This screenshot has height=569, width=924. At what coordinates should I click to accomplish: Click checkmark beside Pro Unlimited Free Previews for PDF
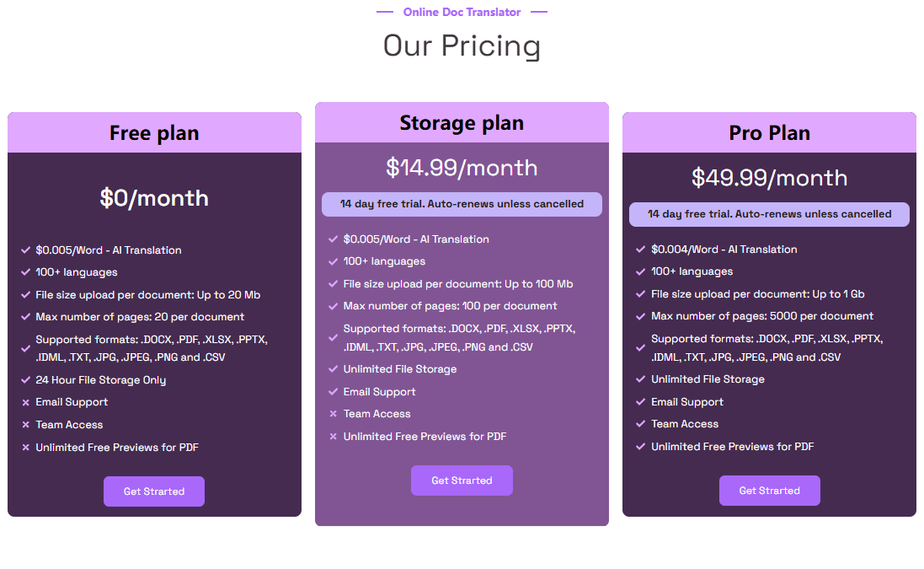point(640,447)
